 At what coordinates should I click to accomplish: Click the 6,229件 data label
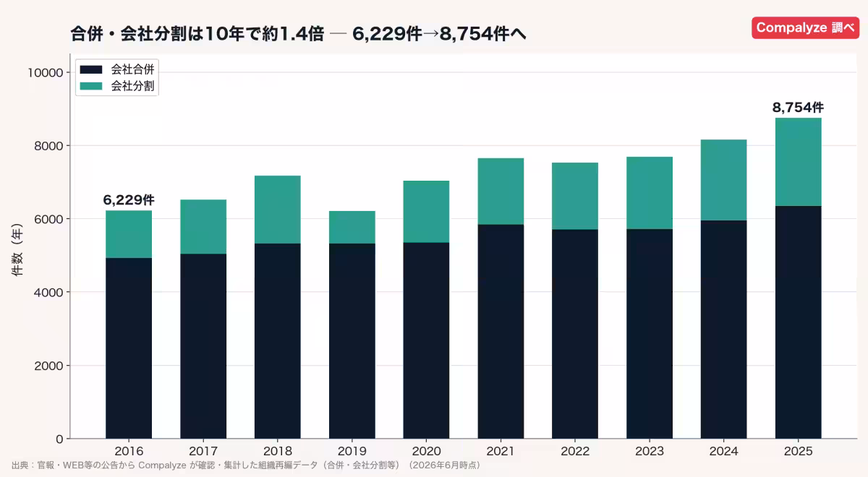click(129, 200)
